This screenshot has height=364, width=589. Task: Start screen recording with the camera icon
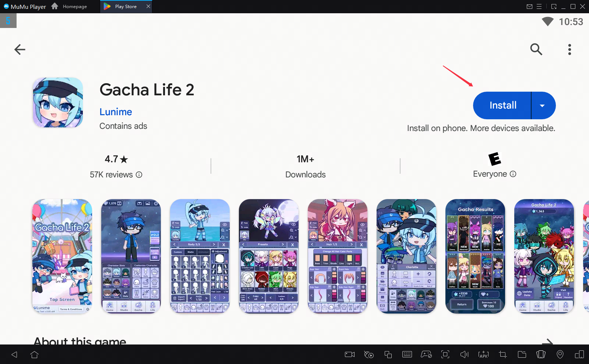pos(350,354)
